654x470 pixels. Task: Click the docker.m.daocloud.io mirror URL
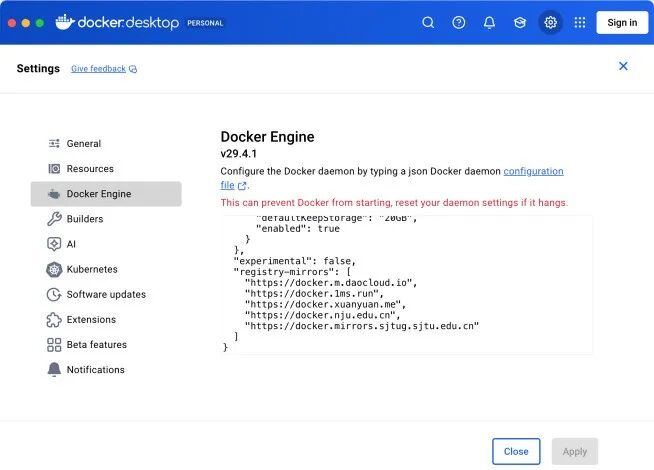coord(331,283)
